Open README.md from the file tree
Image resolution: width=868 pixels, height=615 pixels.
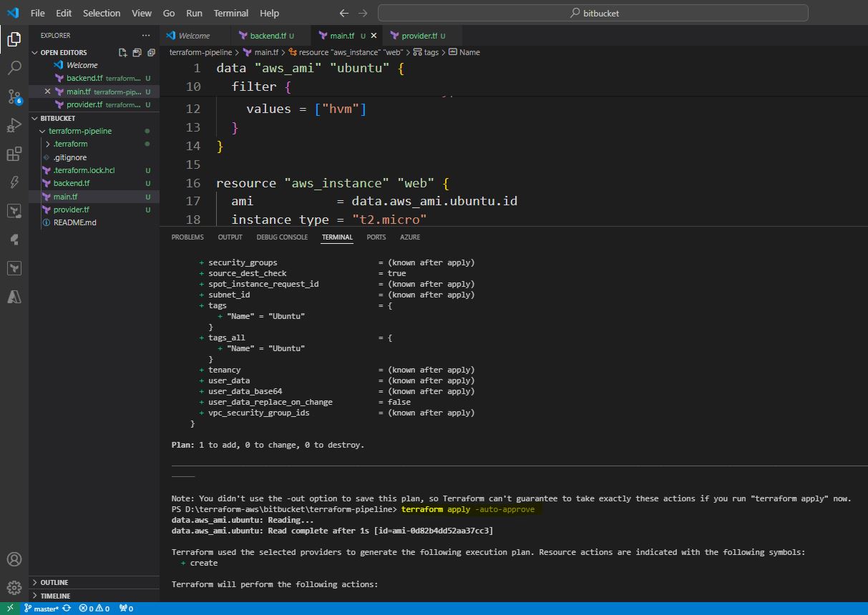(74, 222)
